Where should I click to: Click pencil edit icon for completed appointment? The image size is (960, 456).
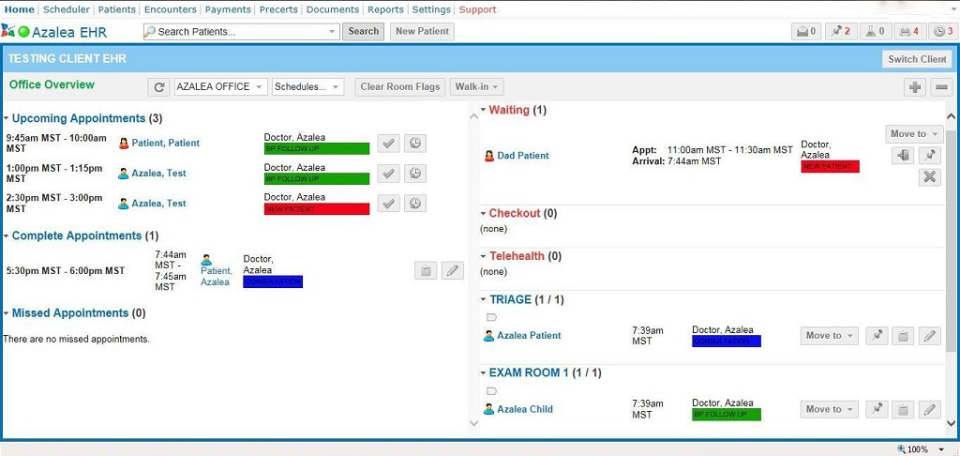[452, 271]
